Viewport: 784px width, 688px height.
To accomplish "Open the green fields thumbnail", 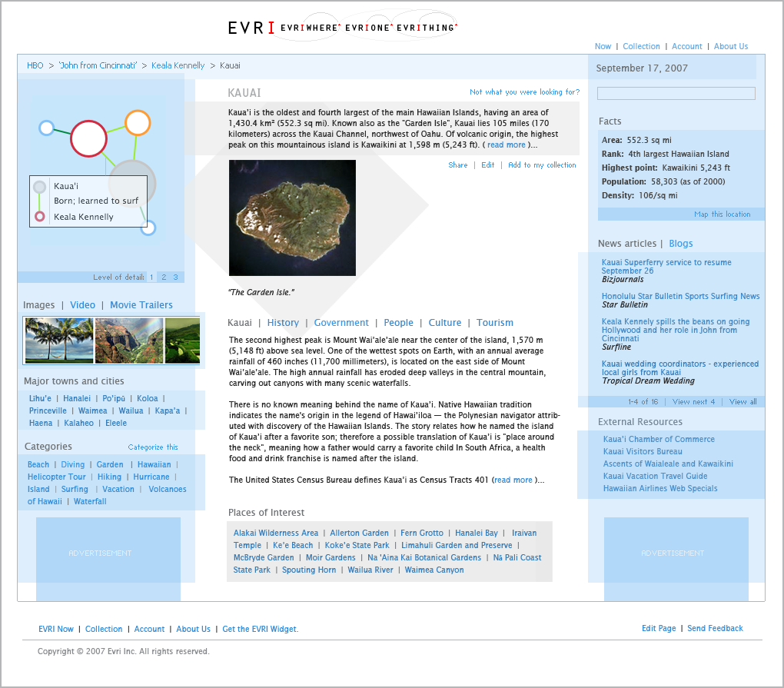I will pos(182,341).
